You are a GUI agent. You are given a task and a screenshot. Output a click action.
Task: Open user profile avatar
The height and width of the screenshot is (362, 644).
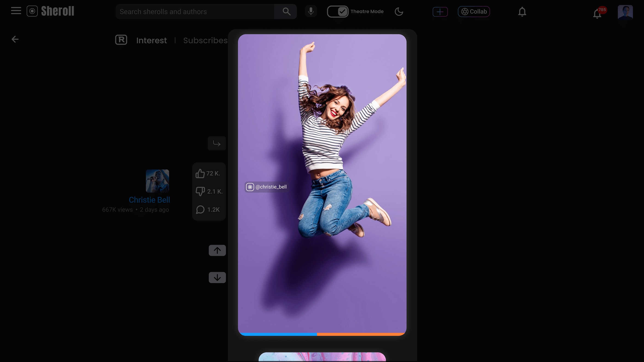point(625,12)
